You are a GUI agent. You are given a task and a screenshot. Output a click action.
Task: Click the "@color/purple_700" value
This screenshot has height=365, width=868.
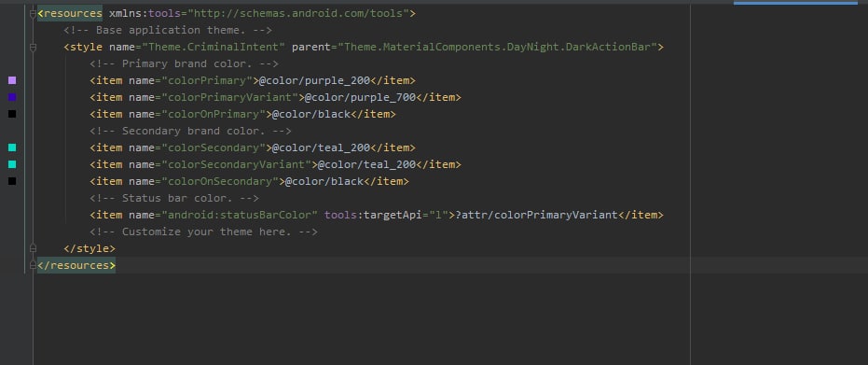[x=360, y=97]
